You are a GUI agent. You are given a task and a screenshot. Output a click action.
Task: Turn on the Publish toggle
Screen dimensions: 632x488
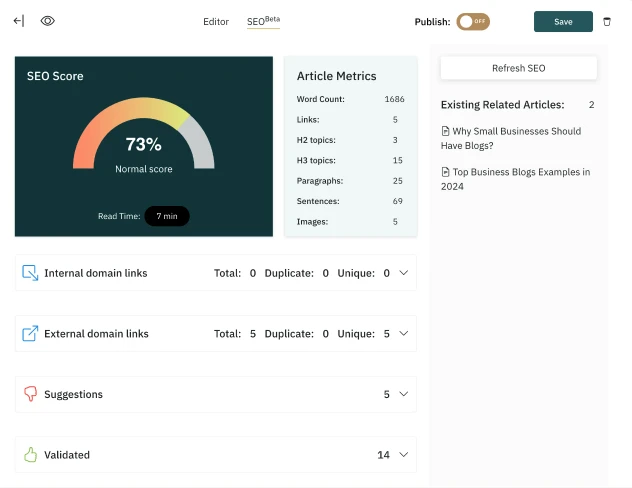click(473, 22)
